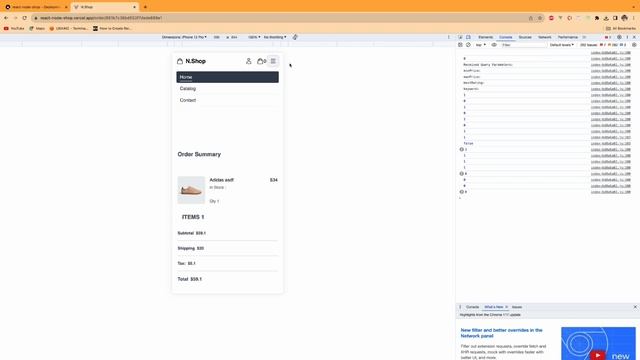Open the How to Create bookmark
The width and height of the screenshot is (640, 360).
[112, 29]
